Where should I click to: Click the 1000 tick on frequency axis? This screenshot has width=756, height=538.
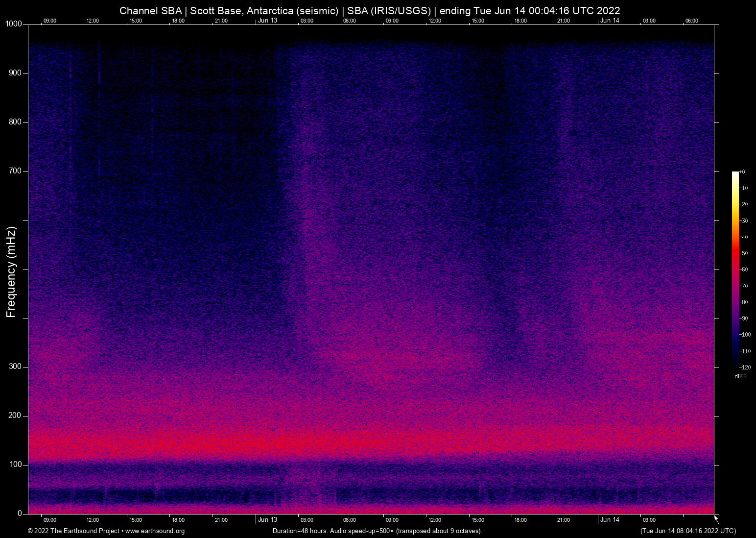(14, 24)
